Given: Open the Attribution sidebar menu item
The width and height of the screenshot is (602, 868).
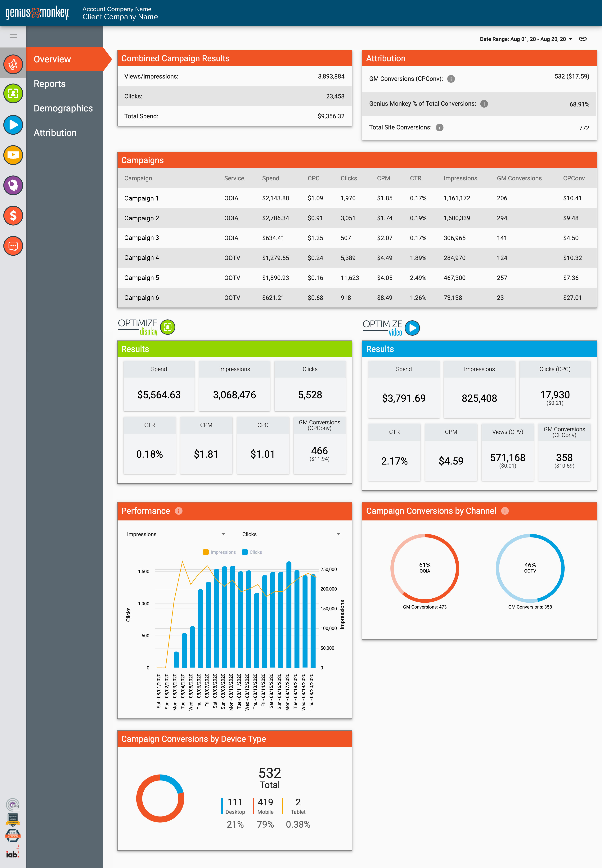Looking at the screenshot, I should click(x=55, y=133).
